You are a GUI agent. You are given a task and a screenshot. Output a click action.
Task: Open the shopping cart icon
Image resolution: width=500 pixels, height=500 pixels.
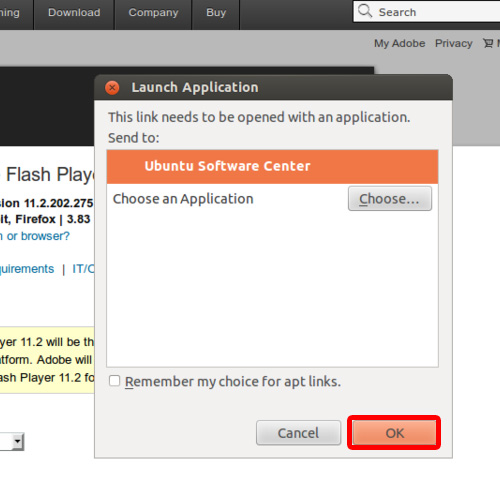click(x=488, y=43)
